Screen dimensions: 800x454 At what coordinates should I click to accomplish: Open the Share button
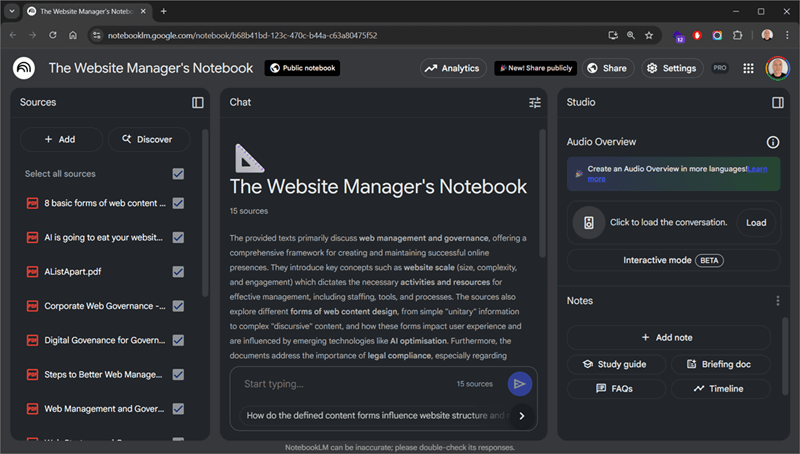pyautogui.click(x=608, y=68)
